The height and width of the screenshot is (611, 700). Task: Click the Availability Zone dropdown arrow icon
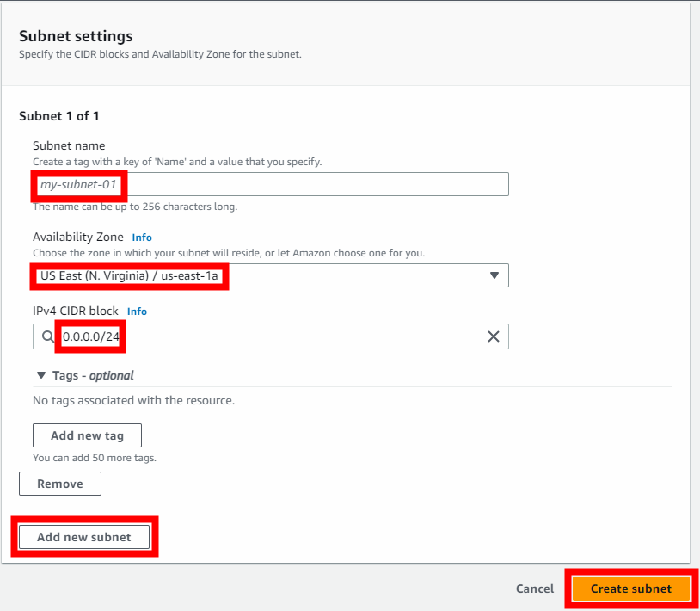[x=494, y=275]
